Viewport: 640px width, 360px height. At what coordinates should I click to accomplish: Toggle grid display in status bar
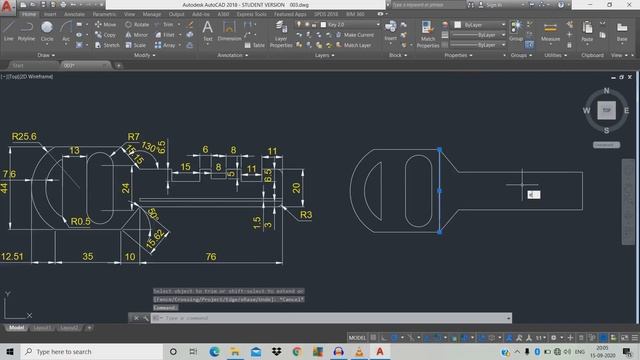point(373,338)
